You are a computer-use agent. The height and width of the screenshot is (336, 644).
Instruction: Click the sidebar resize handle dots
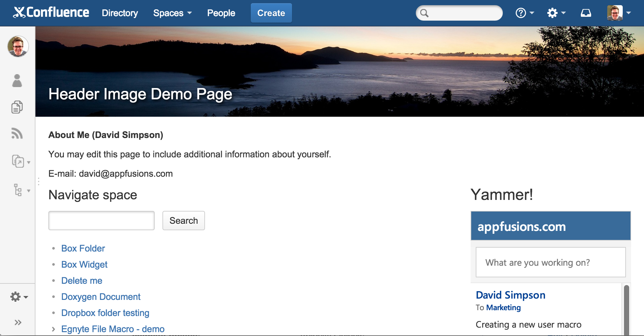click(x=38, y=182)
